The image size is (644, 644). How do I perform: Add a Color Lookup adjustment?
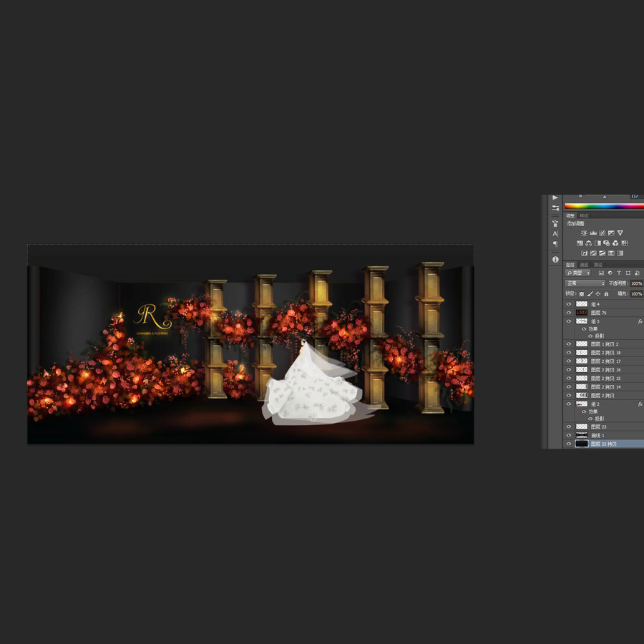[x=625, y=243]
